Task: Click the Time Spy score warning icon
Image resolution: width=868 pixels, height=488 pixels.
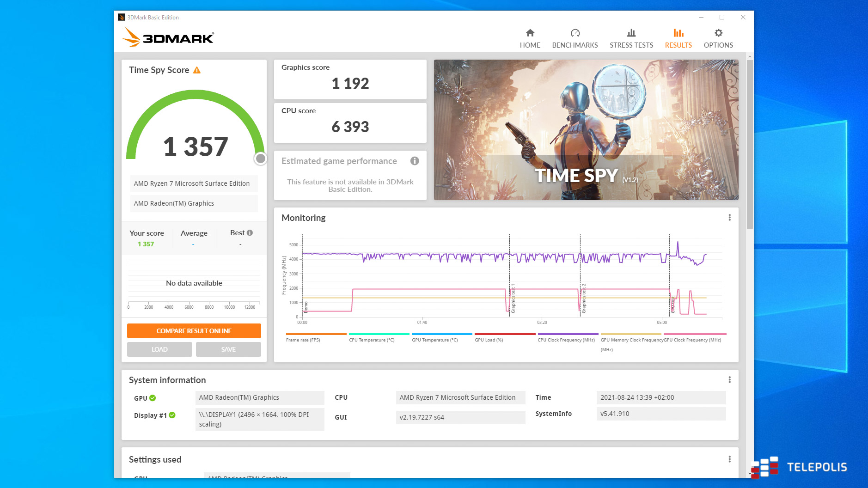Action: click(197, 70)
